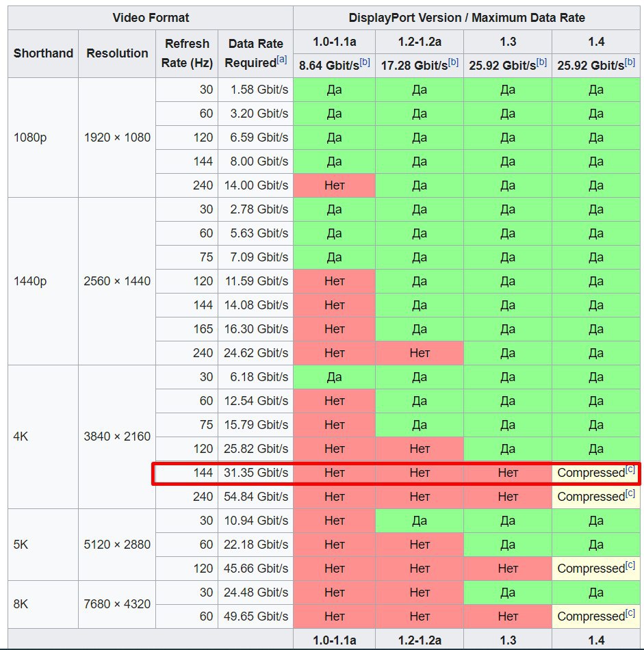Open footnote [c] in the 54.84 Gbit/s row
644x650 pixels.
point(630,493)
